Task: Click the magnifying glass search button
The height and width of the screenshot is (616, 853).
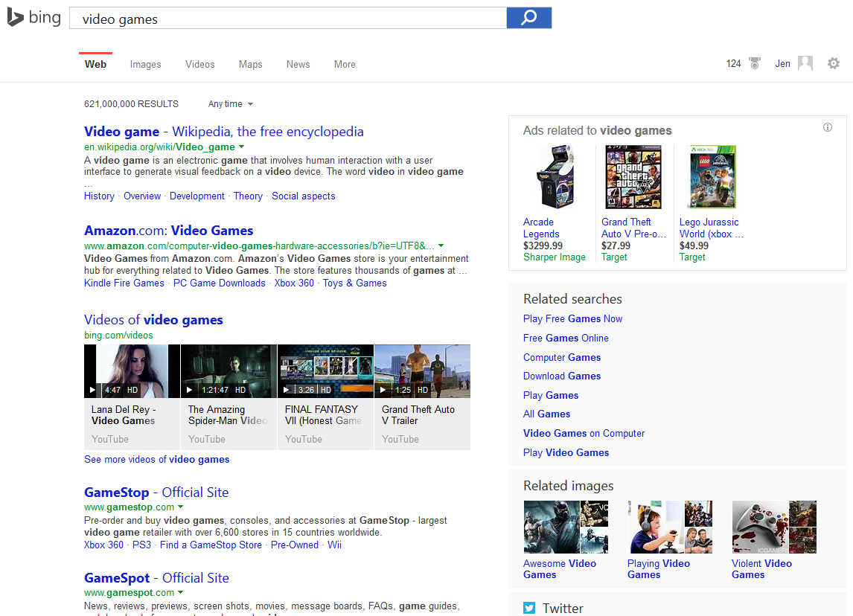Action: tap(528, 18)
